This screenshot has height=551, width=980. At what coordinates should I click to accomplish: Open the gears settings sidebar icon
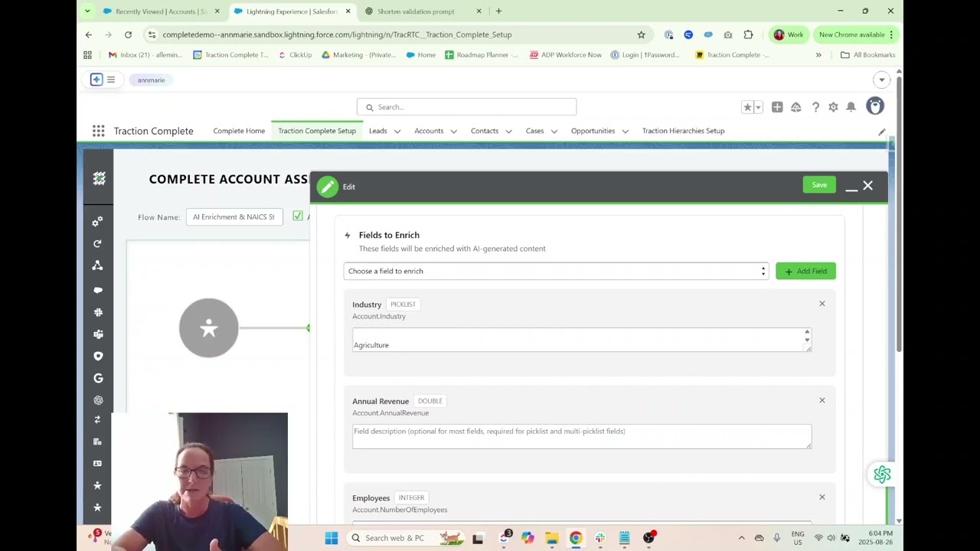pos(97,222)
